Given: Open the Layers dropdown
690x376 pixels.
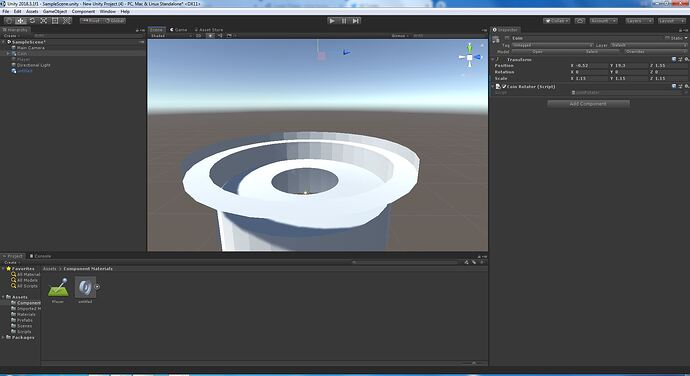Looking at the screenshot, I should pos(639,21).
